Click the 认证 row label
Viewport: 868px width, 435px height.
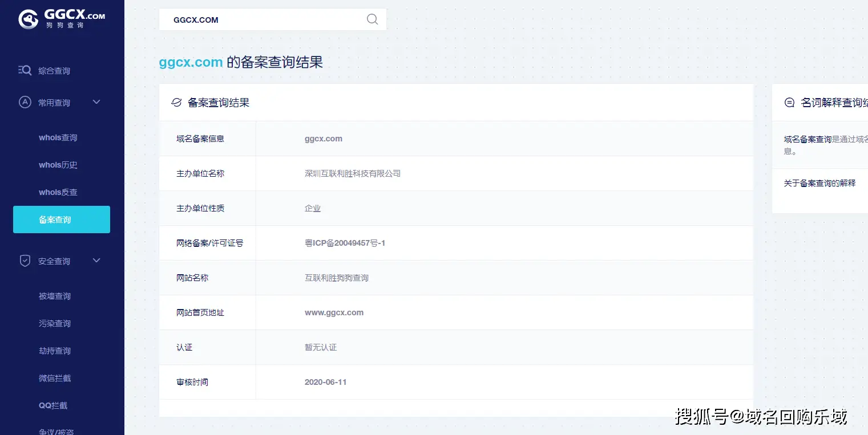point(184,347)
